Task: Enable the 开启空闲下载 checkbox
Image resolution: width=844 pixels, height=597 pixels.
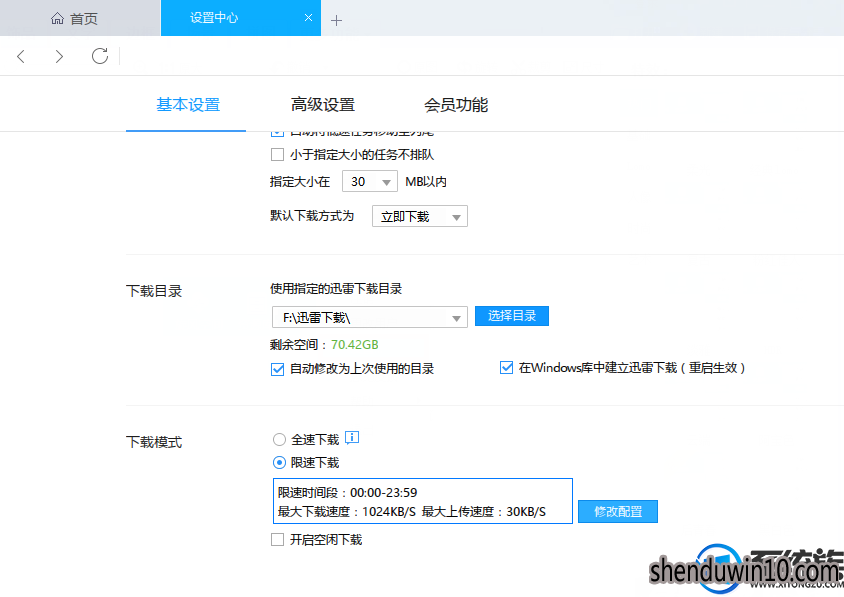Action: [277, 539]
